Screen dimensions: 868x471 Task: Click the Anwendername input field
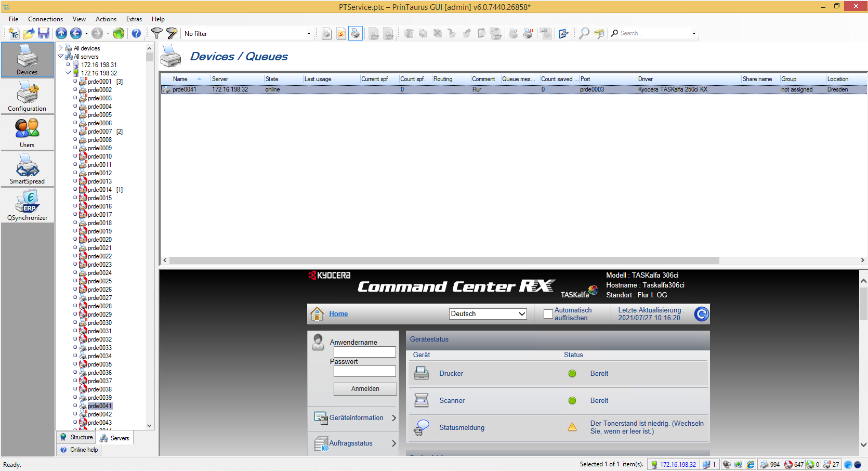pos(364,352)
